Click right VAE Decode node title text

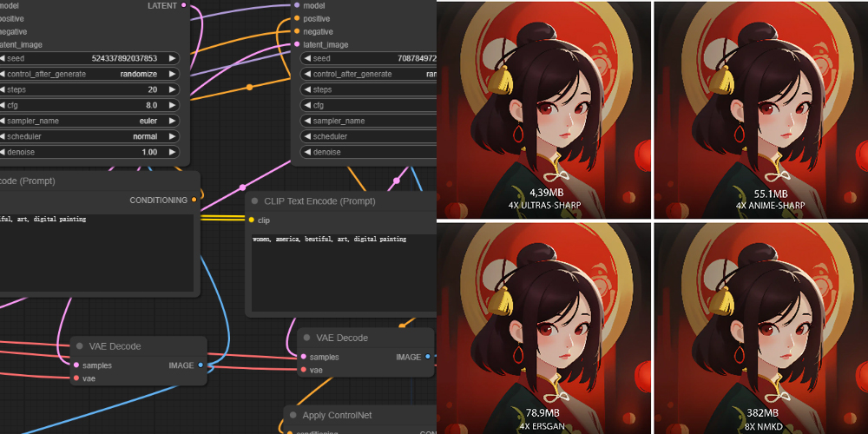click(341, 338)
